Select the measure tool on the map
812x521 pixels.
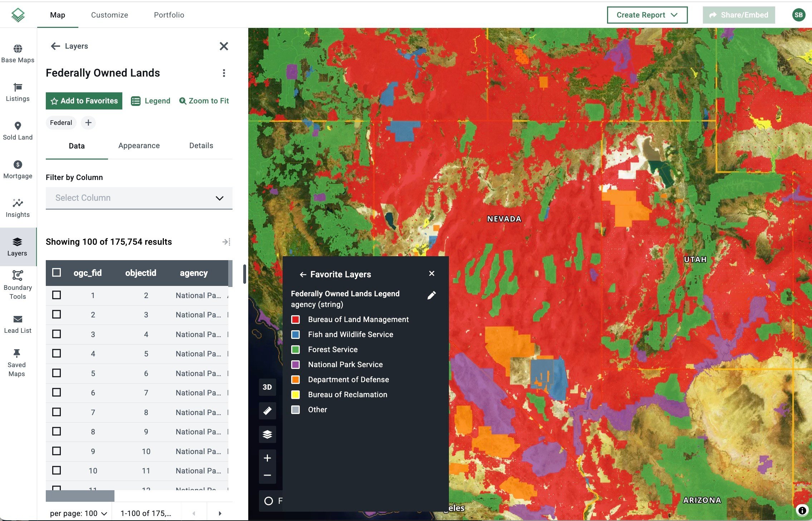coord(267,411)
